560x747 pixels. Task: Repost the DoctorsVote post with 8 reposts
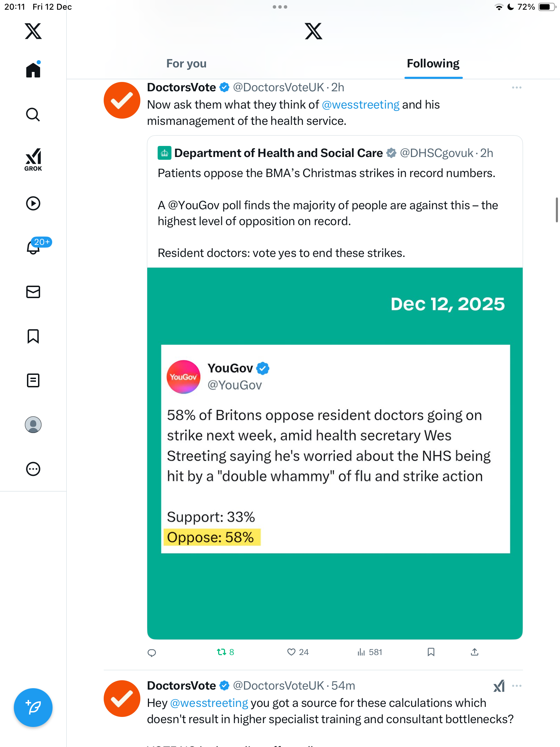coord(222,652)
